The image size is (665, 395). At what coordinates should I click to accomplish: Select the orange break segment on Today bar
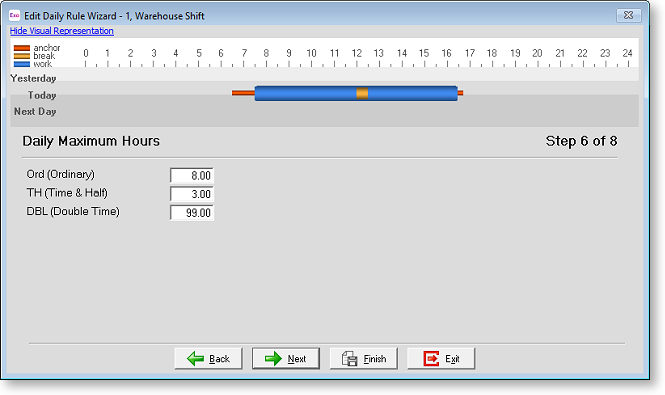tap(362, 93)
